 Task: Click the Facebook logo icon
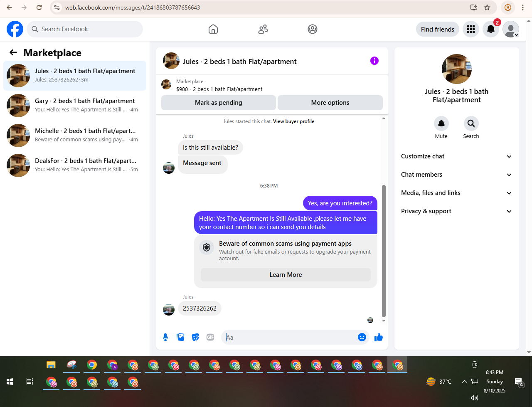point(15,29)
